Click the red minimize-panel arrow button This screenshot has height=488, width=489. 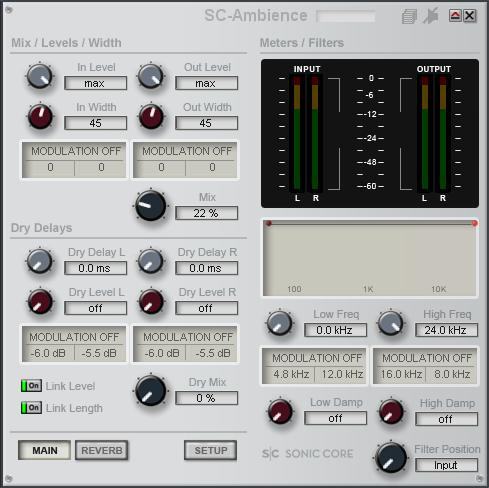(x=455, y=16)
